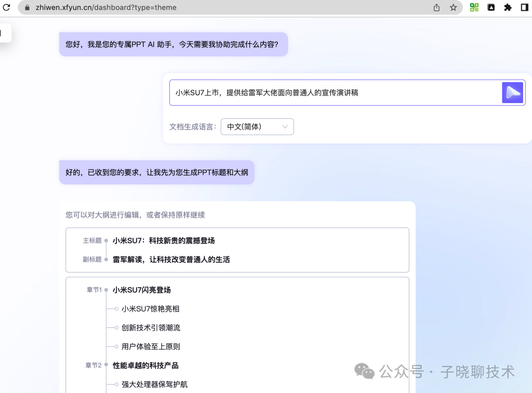532x393 pixels.
Task: Click the 文档生成语言 label
Action: (193, 127)
